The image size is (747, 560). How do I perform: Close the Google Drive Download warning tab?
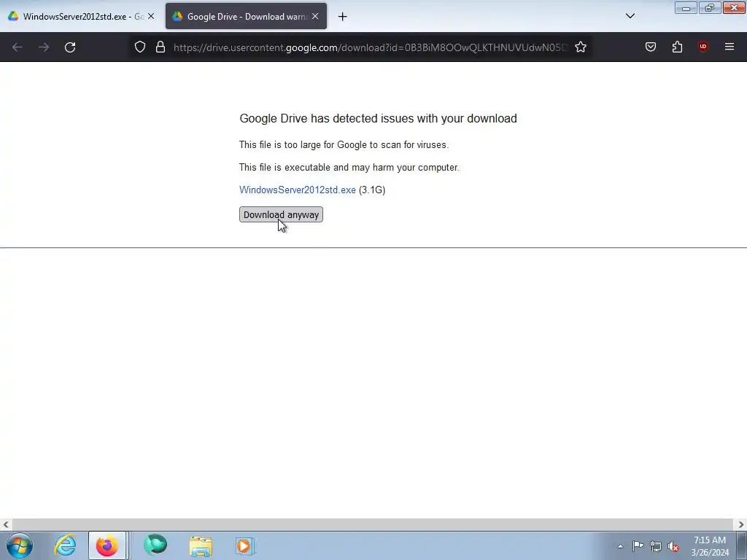click(x=315, y=16)
